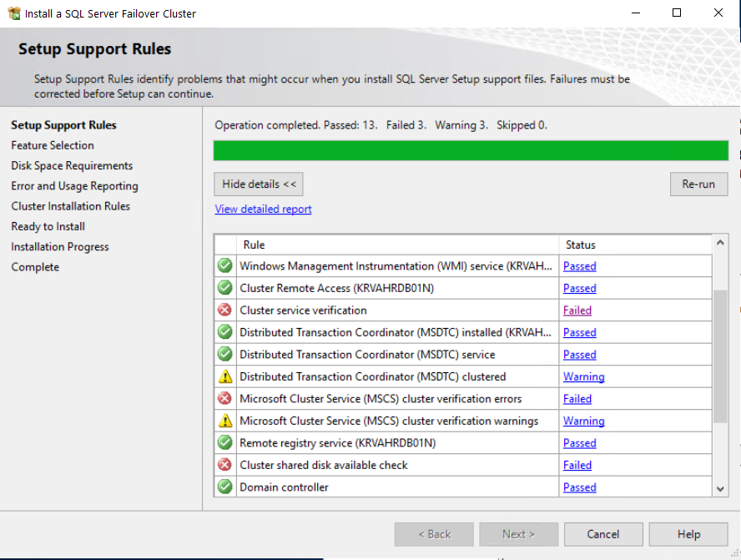Select Disk Space Requirements step in sidebar
Screen dimensions: 741x560
[72, 166]
